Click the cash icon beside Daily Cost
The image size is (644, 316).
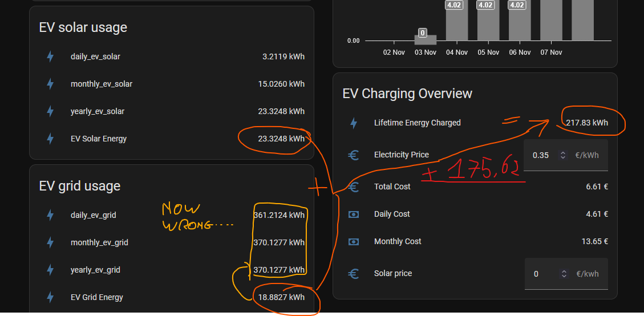tap(354, 214)
